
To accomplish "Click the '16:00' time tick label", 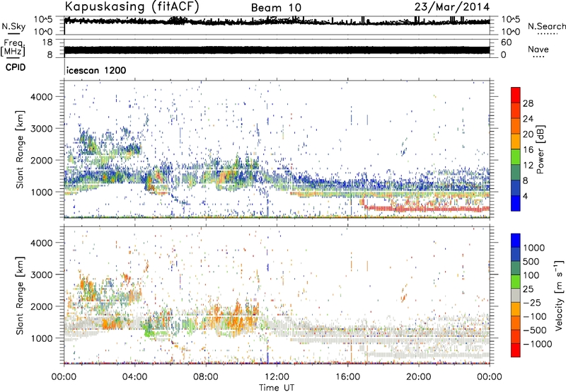I will click(347, 377).
